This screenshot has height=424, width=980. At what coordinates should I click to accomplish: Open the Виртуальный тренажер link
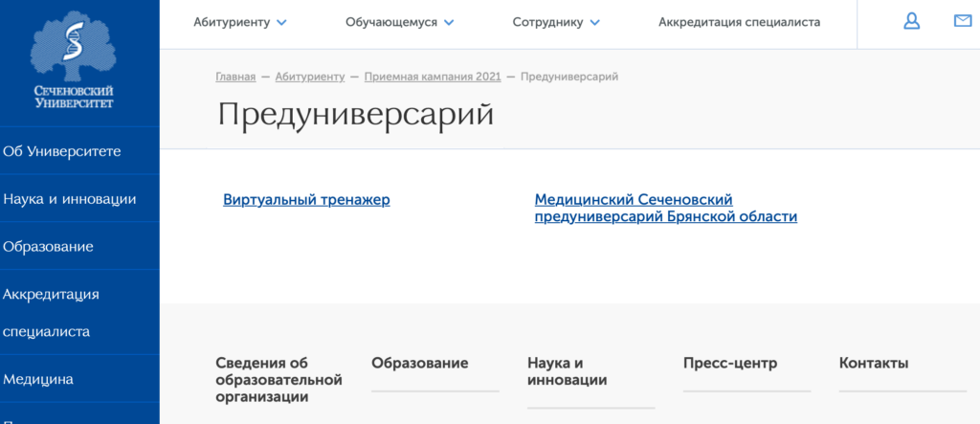(x=306, y=200)
